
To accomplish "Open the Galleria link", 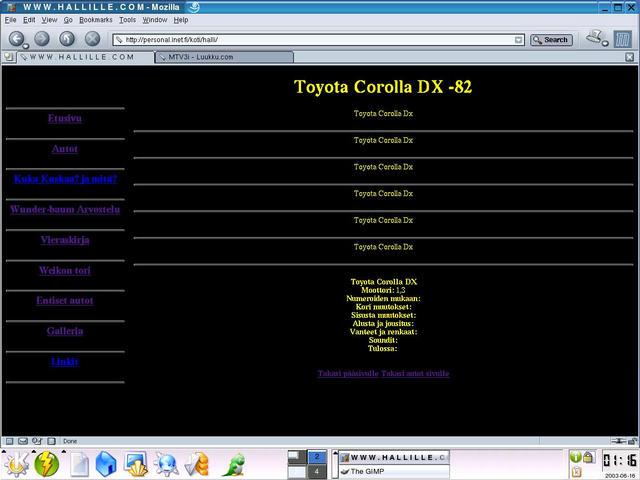I will point(64,331).
